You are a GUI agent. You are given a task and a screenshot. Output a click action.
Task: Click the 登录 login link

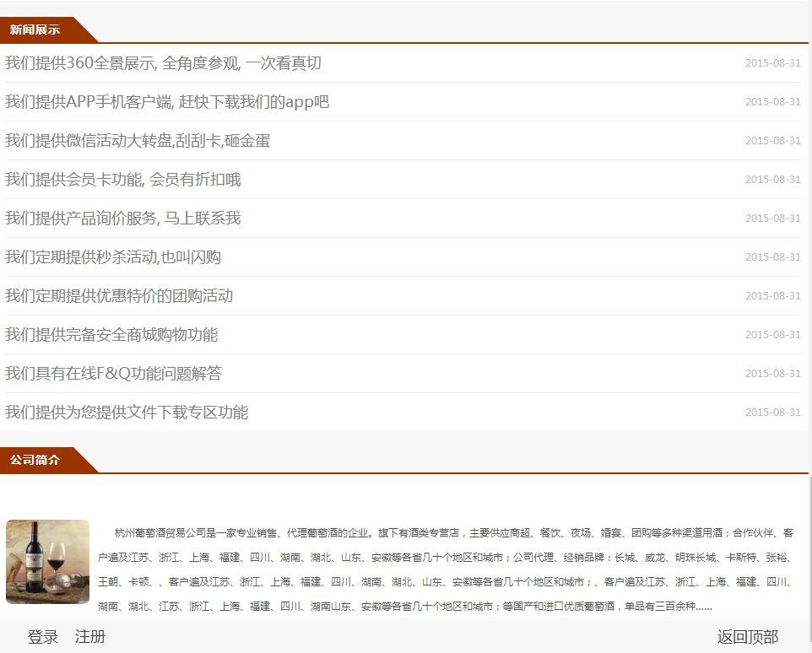pyautogui.click(x=43, y=637)
